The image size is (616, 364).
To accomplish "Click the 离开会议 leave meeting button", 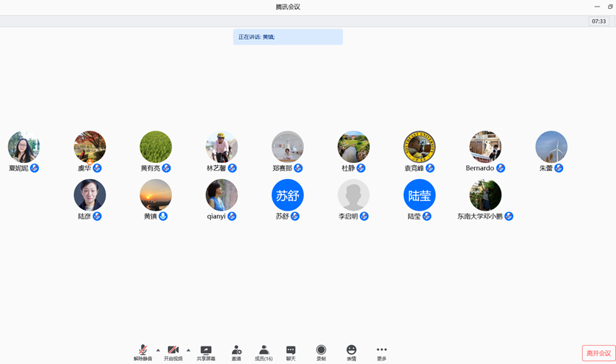I will (598, 353).
